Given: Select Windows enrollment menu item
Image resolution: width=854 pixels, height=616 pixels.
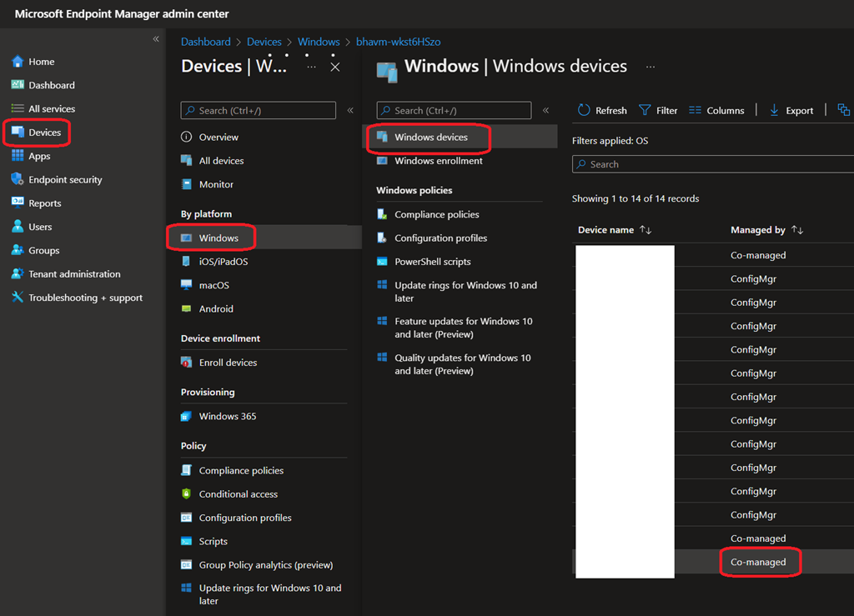Looking at the screenshot, I should [438, 161].
